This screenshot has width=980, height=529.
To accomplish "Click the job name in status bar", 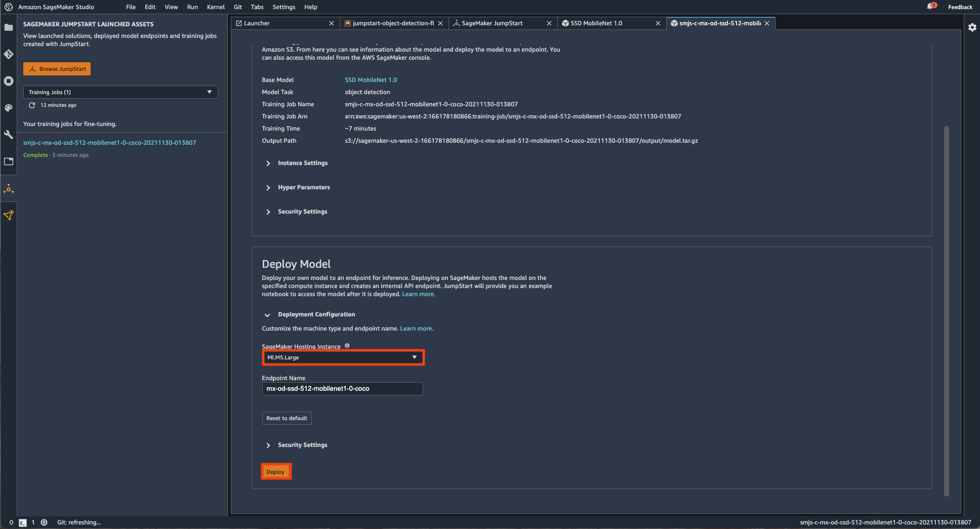I will 885,522.
